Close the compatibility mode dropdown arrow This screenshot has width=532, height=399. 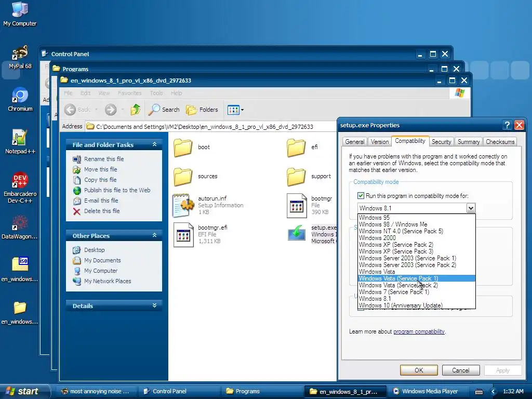471,208
